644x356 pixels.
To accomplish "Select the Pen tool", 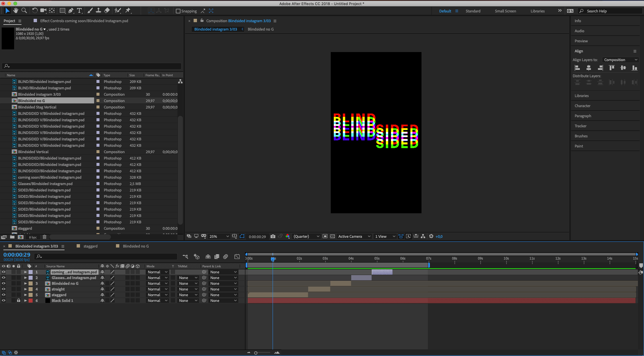I will (71, 11).
